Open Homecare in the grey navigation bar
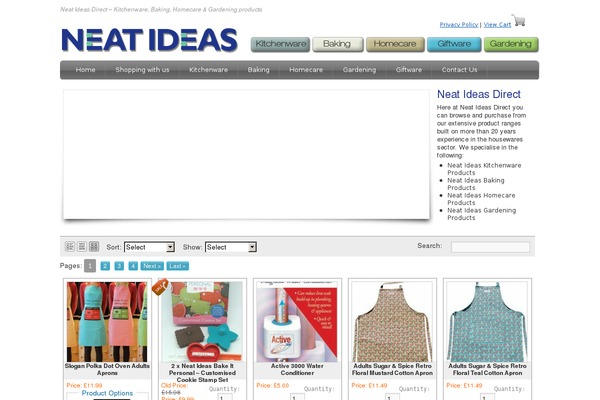 coord(306,70)
